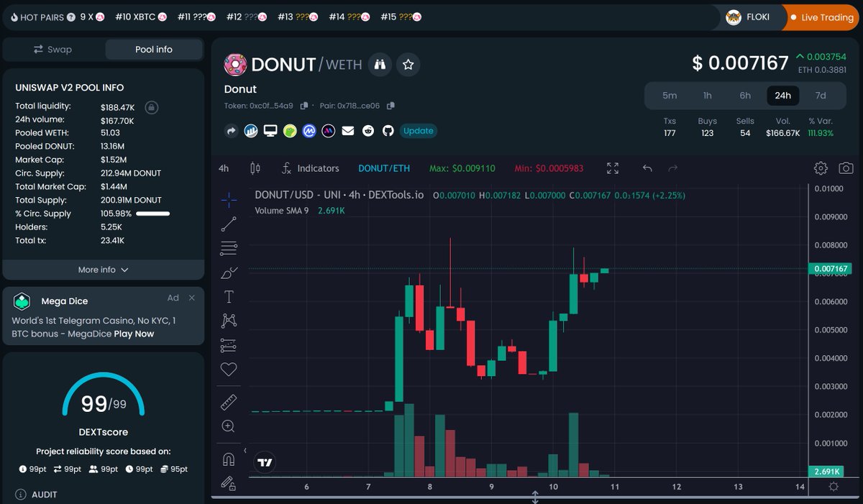Open the project's Reddit page
Image resolution: width=863 pixels, height=504 pixels.
coord(368,131)
